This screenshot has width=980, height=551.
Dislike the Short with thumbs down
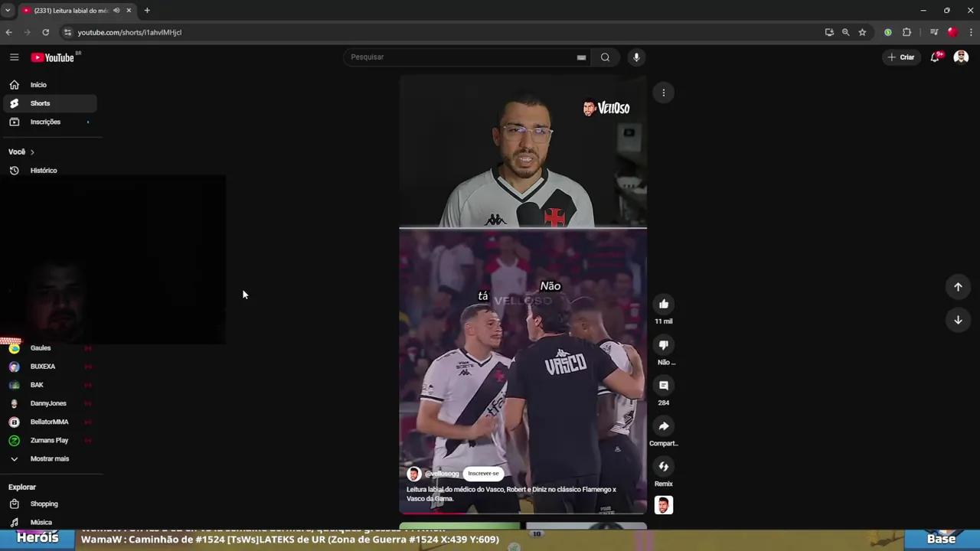[x=664, y=345]
